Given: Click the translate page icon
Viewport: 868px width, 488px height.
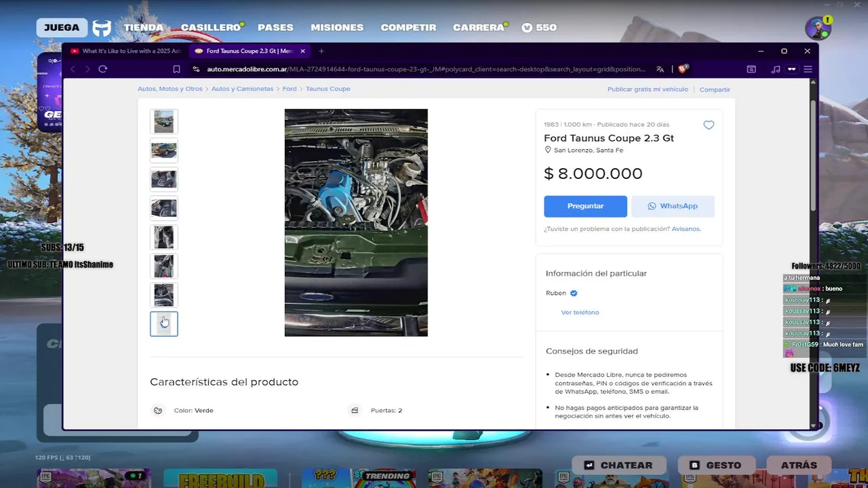Looking at the screenshot, I should pyautogui.click(x=660, y=69).
